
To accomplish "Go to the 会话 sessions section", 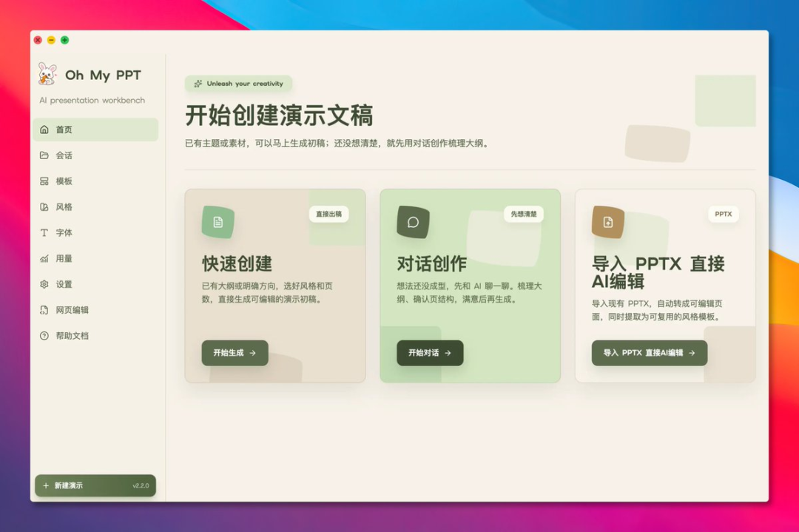I will click(x=95, y=155).
